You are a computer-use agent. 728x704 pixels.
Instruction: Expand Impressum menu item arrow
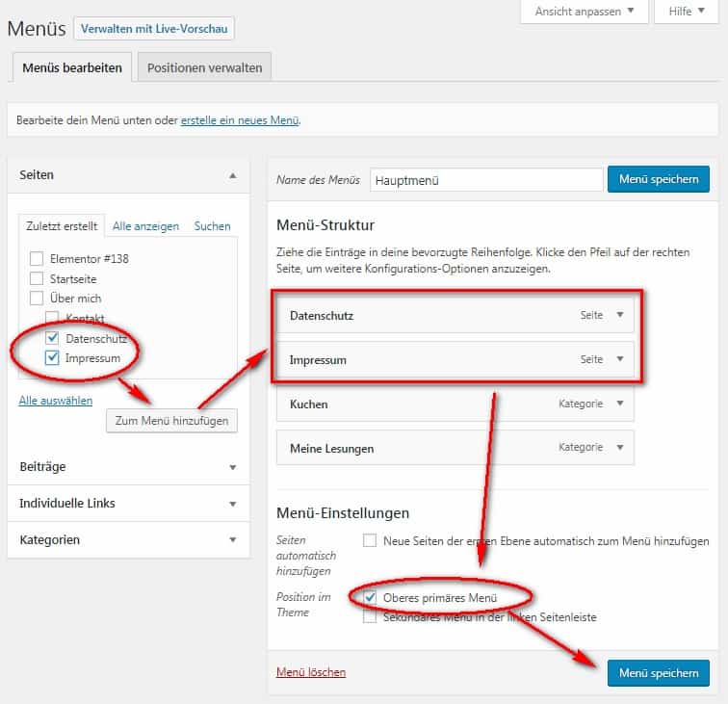pyautogui.click(x=620, y=359)
